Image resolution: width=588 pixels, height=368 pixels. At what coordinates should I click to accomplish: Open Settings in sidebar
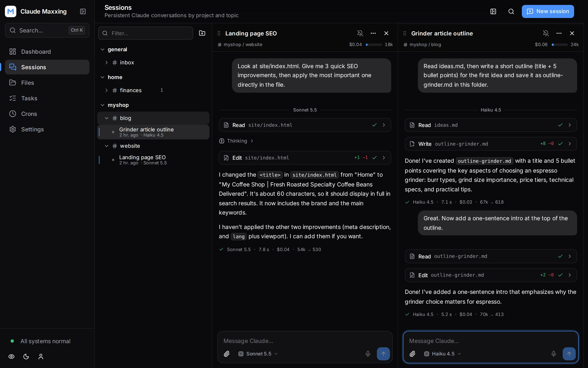click(x=47, y=129)
